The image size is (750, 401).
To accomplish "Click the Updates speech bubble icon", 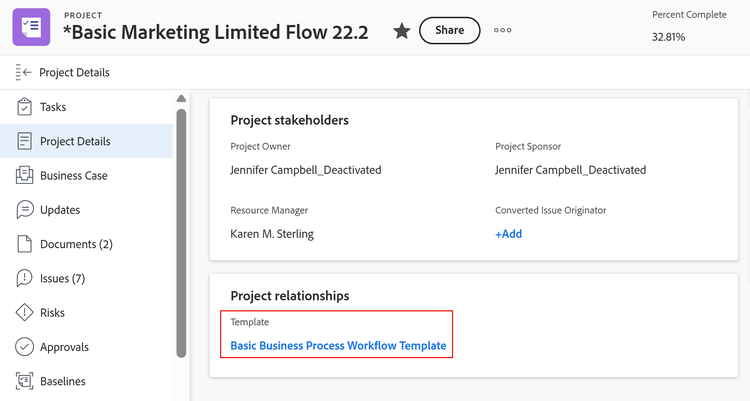I will pyautogui.click(x=24, y=210).
